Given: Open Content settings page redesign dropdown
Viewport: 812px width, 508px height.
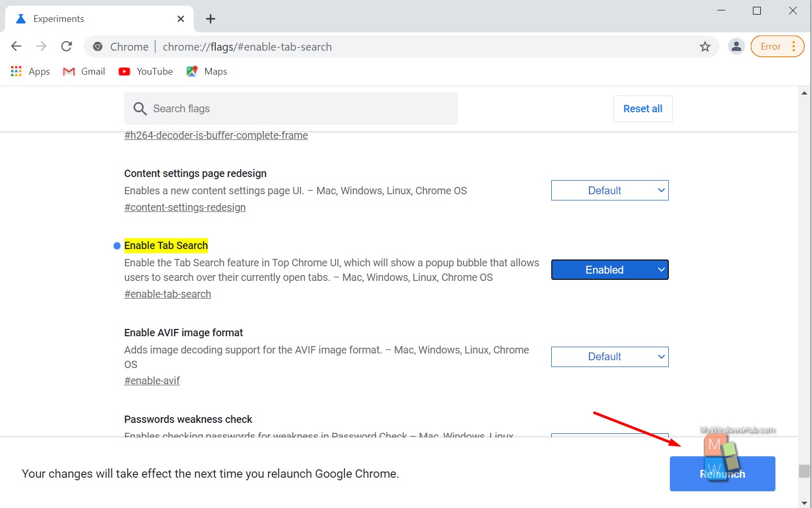Looking at the screenshot, I should (x=610, y=191).
